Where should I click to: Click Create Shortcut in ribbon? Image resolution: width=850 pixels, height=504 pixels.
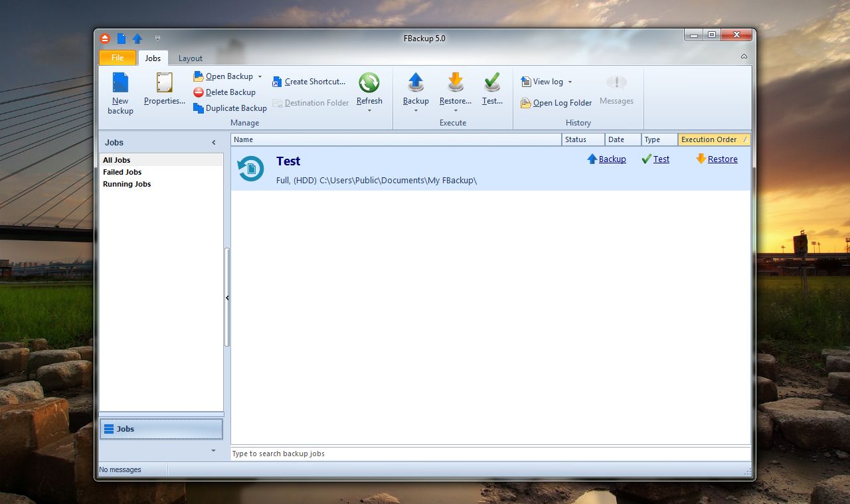tap(309, 82)
